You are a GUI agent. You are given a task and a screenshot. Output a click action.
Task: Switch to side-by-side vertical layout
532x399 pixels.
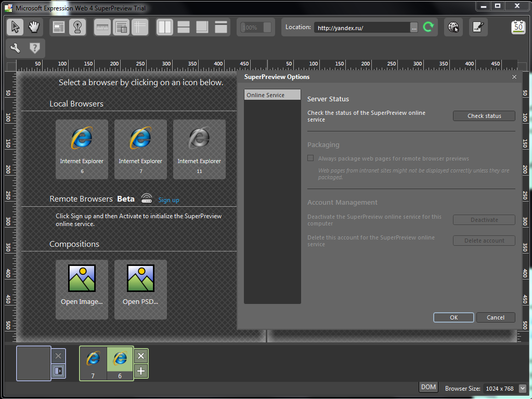click(165, 27)
